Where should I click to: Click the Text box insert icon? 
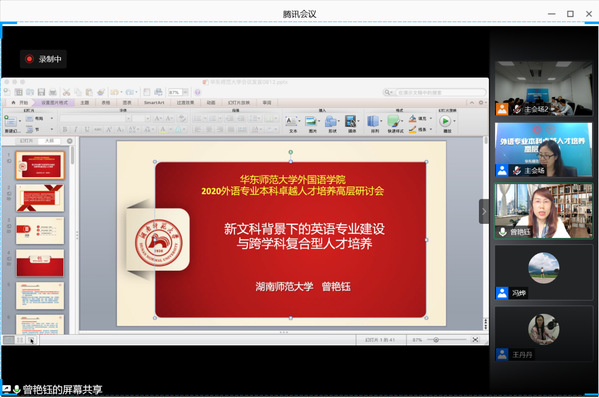click(291, 121)
